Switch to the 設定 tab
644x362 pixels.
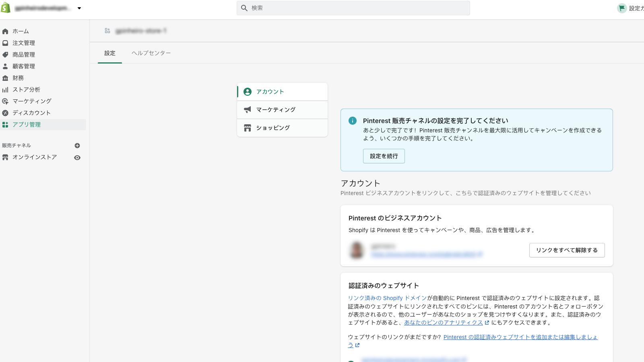[x=110, y=53]
